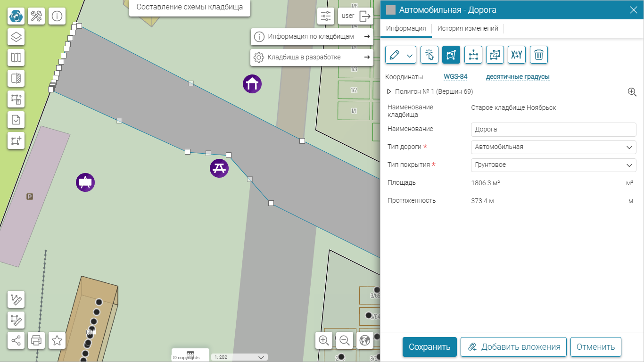644x362 pixels.
Task: Zoom out on the map
Action: (x=345, y=340)
